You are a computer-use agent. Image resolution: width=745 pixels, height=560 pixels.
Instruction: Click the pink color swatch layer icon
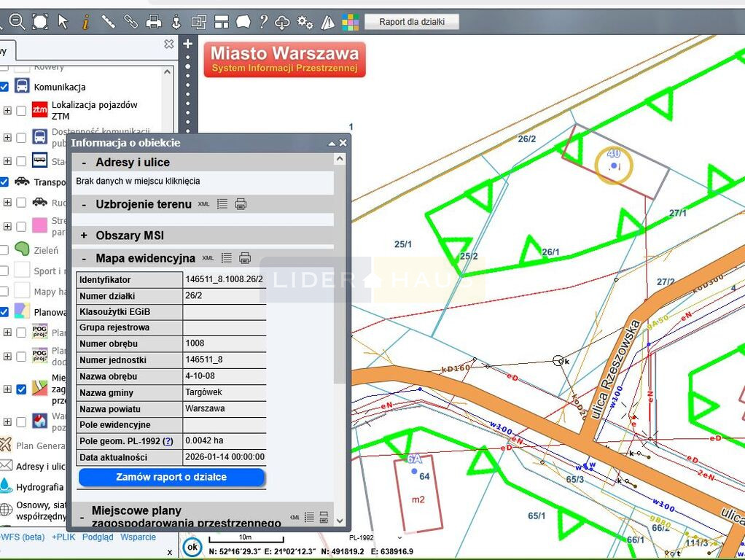39,225
